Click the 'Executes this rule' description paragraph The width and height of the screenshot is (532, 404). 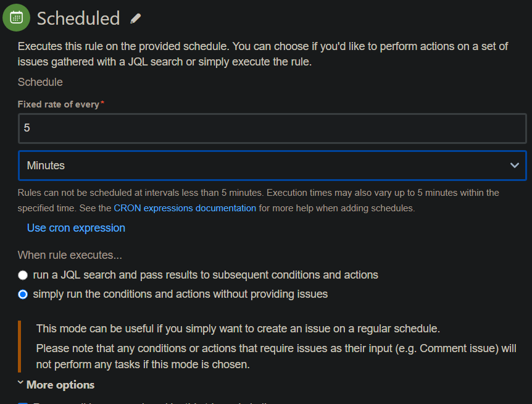(x=263, y=54)
